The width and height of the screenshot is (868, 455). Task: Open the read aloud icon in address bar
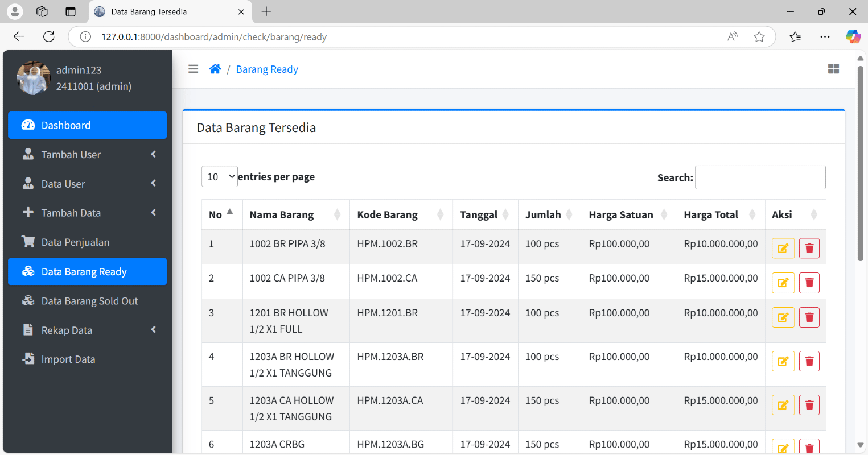coord(733,36)
